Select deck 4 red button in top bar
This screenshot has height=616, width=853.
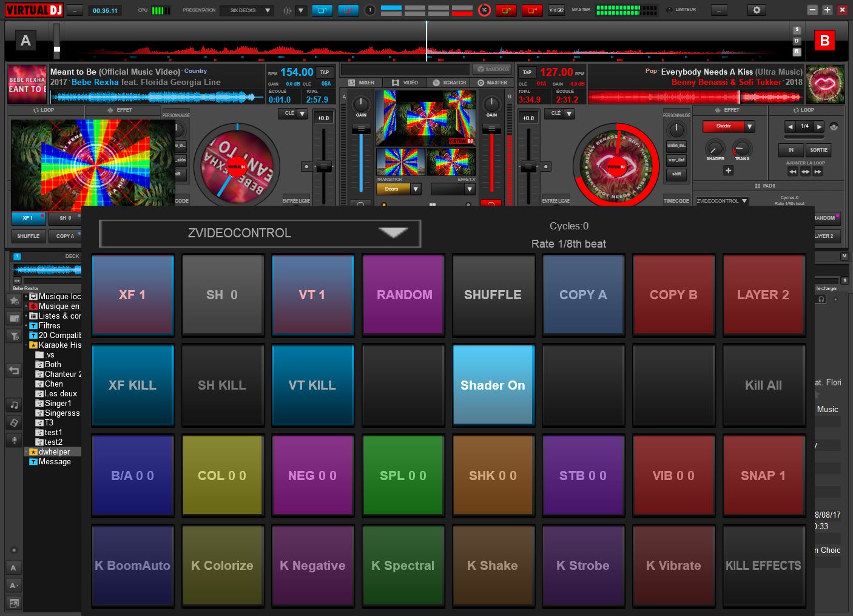(x=532, y=10)
